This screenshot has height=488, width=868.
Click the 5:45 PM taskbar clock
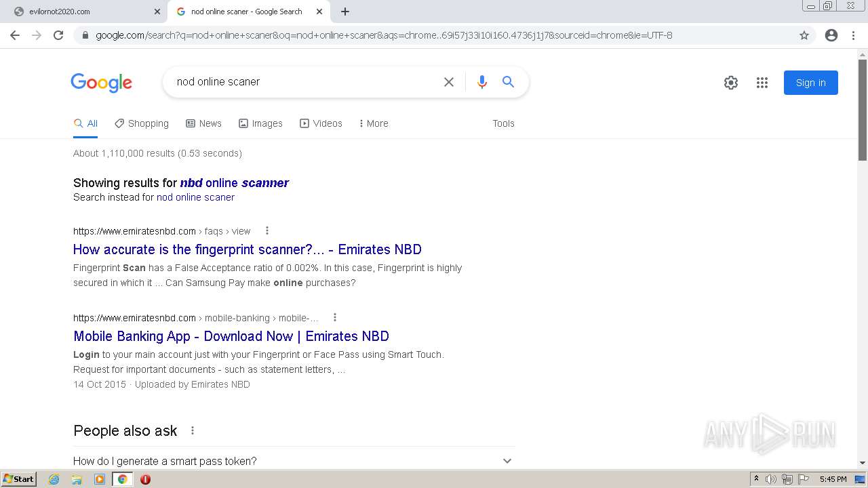coord(833,479)
